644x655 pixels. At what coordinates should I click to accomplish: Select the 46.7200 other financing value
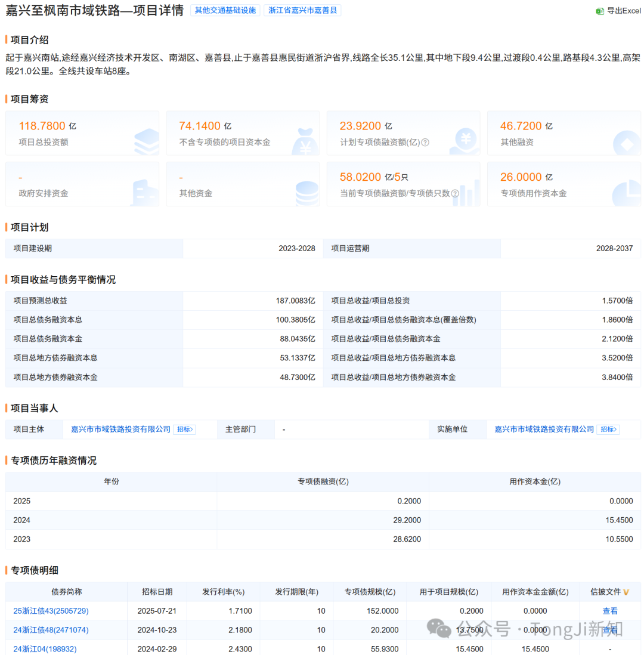click(x=521, y=126)
